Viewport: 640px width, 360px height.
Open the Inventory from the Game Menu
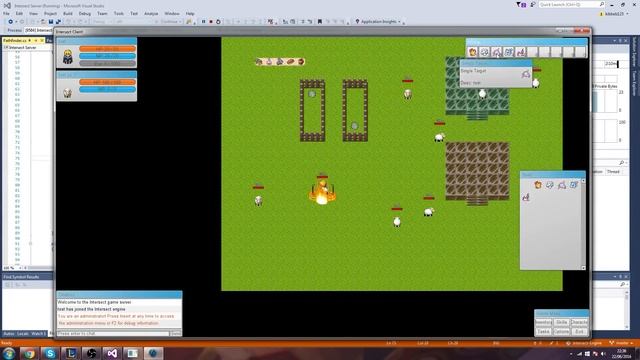(x=544, y=322)
